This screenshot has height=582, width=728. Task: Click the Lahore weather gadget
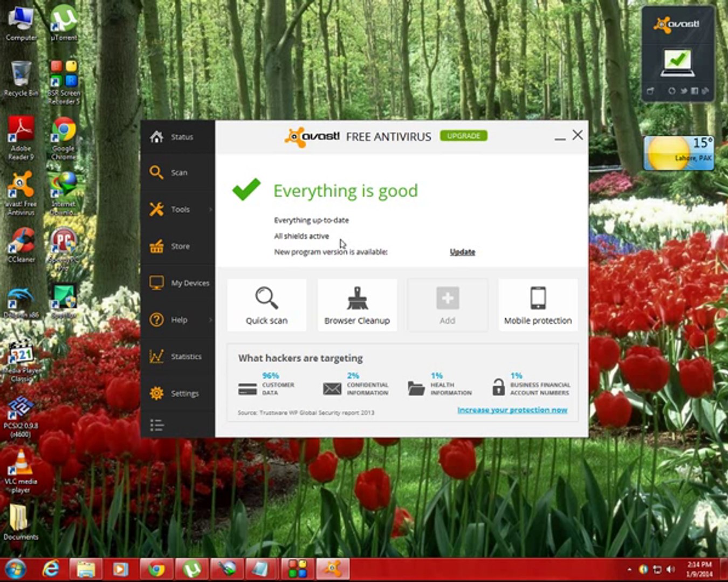(x=679, y=153)
